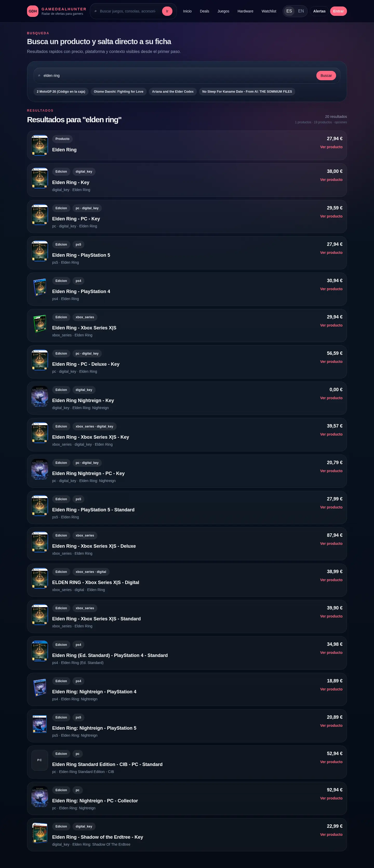Switch language to EN
This screenshot has height=868, width=374.
click(301, 11)
